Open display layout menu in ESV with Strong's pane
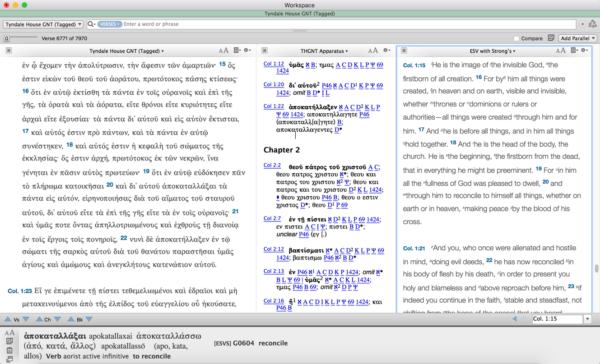 click(x=574, y=50)
